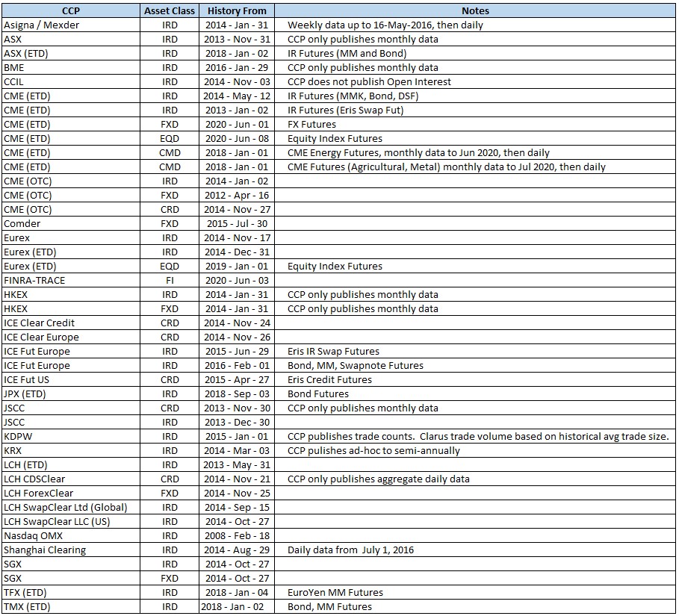The width and height of the screenshot is (679, 616).
Task: Select the TMX (ETD) cell
Action: point(70,607)
